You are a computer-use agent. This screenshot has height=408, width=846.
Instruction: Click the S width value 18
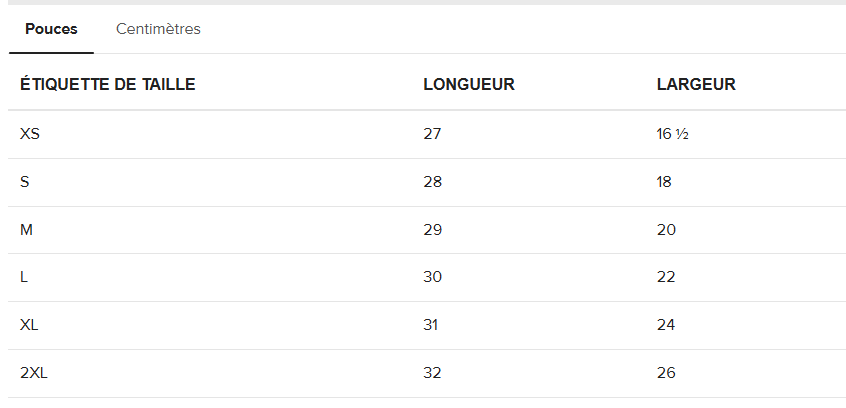point(664,182)
